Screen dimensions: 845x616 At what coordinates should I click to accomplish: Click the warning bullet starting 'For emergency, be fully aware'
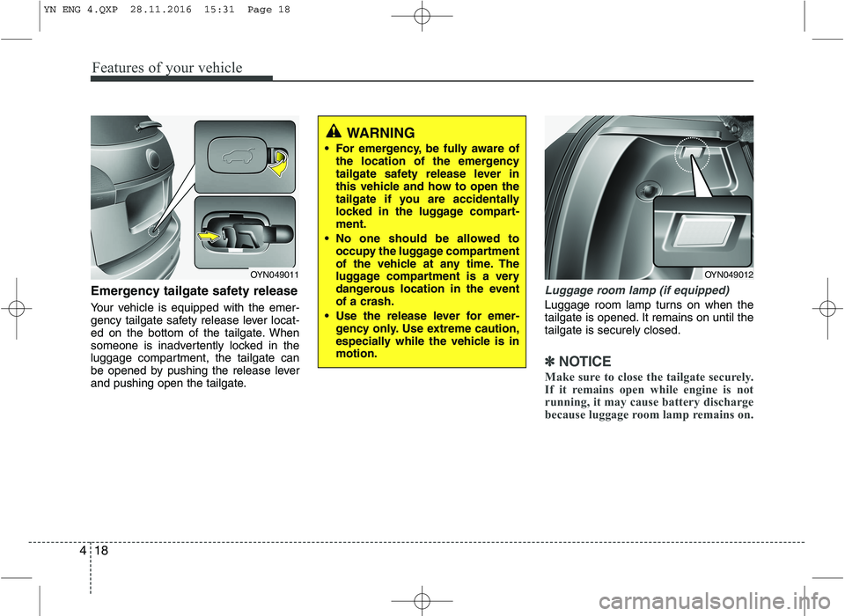click(x=422, y=186)
